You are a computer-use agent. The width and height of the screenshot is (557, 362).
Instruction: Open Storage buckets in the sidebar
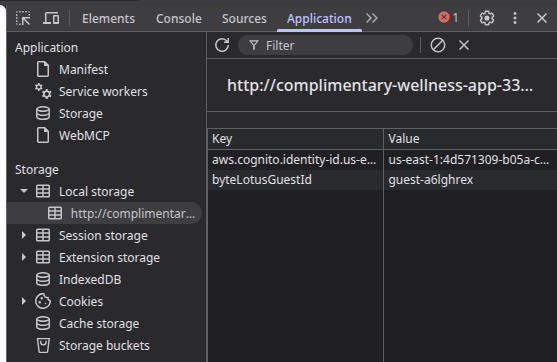104,346
